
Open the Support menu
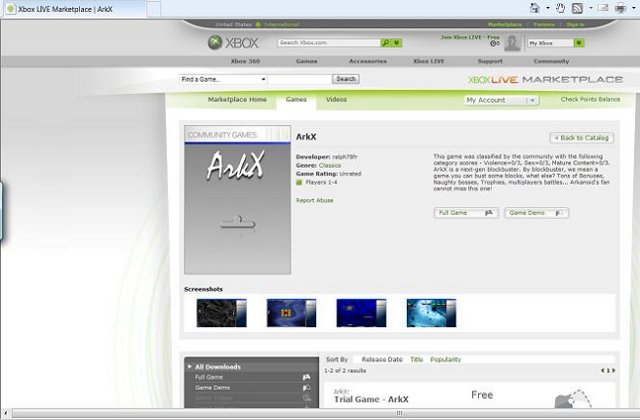(x=490, y=61)
